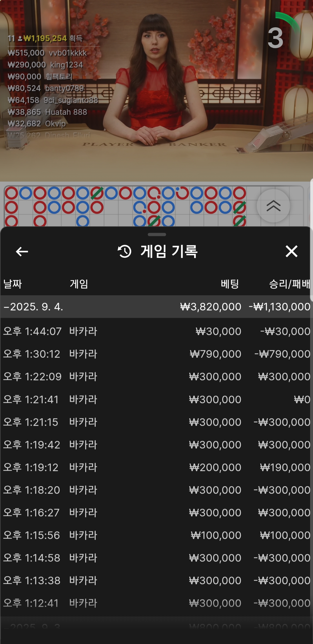Tap the ₩200,000 bet amount
313x644 pixels.
(x=215, y=467)
